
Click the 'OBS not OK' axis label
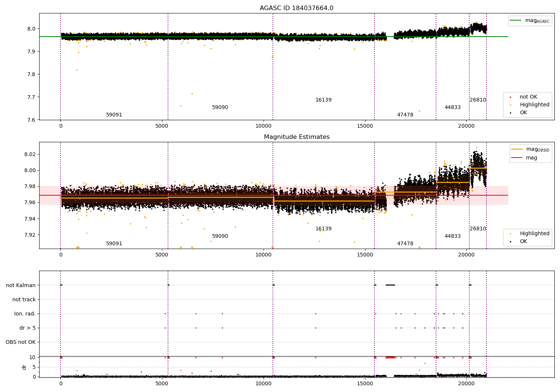tap(21, 342)
